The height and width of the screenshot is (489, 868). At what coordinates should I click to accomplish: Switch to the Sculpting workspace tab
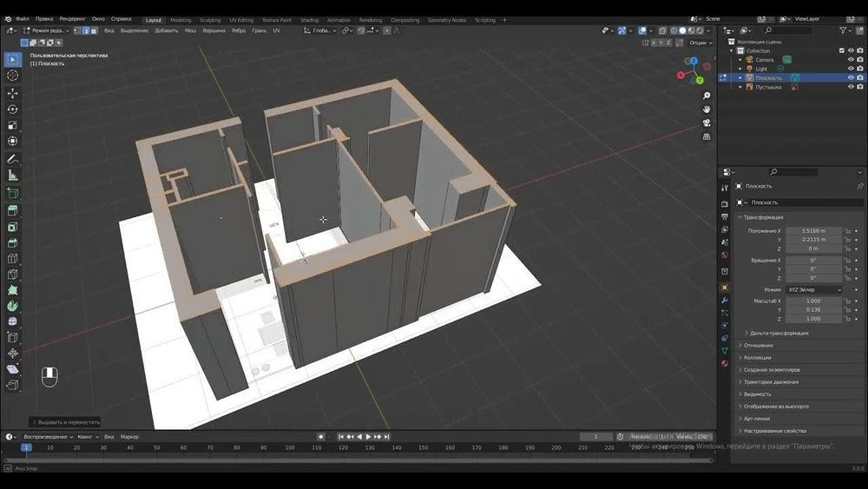pyautogui.click(x=210, y=20)
